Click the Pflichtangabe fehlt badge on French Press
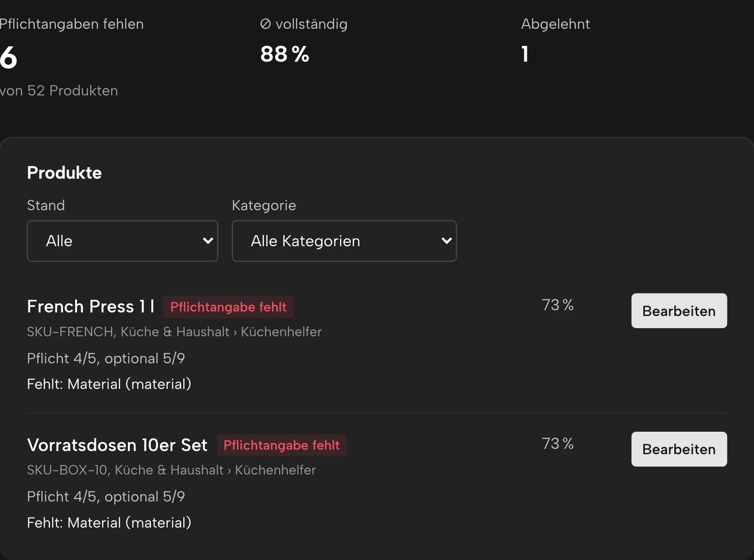 point(228,307)
